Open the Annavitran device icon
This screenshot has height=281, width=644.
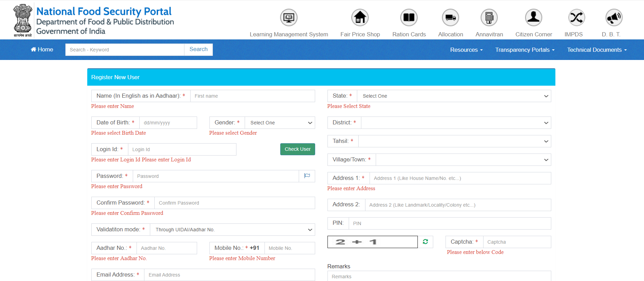click(x=489, y=17)
